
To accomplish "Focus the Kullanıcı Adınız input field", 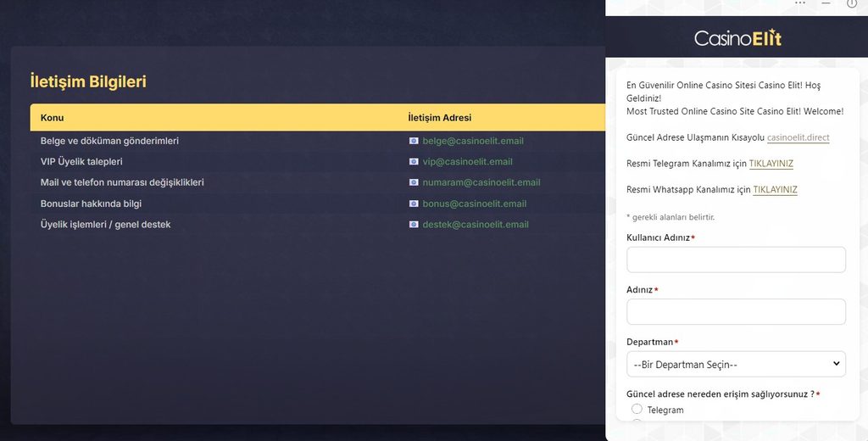I will tap(736, 260).
